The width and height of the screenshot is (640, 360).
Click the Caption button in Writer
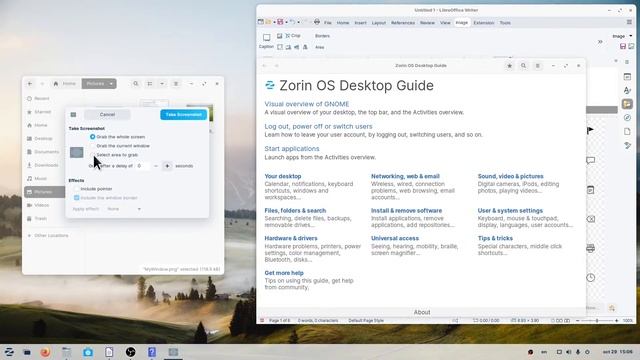tap(266, 41)
